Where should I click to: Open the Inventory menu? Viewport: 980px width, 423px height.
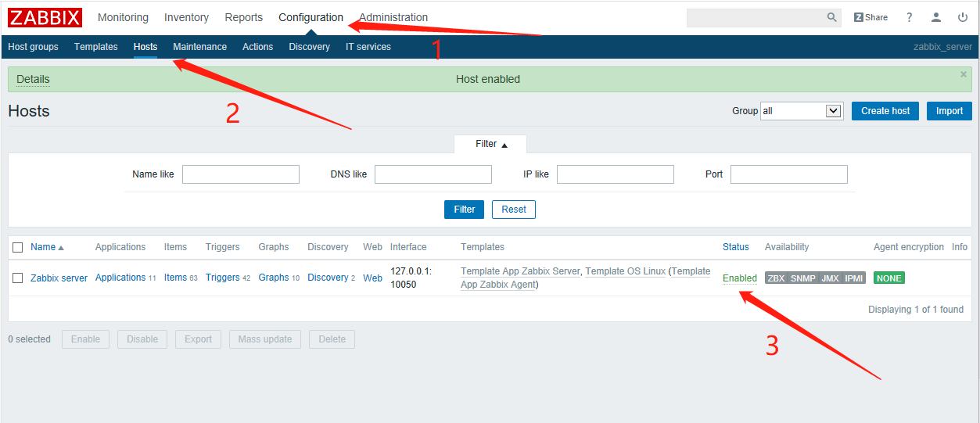[186, 17]
